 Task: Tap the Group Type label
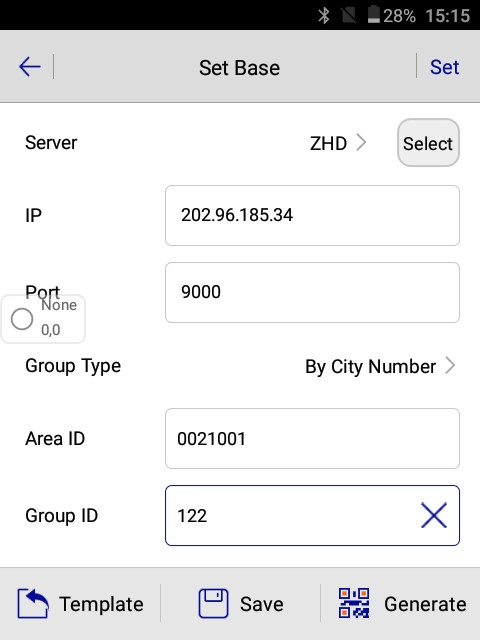tap(73, 366)
